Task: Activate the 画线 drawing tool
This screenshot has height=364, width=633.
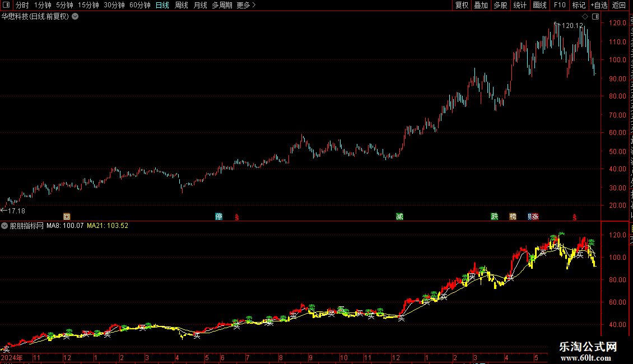Action: coord(539,5)
